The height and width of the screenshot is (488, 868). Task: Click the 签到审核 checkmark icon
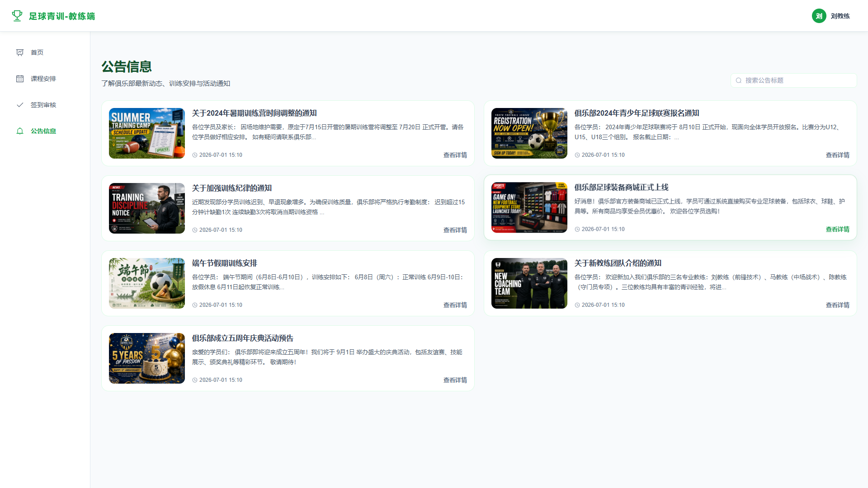(20, 105)
